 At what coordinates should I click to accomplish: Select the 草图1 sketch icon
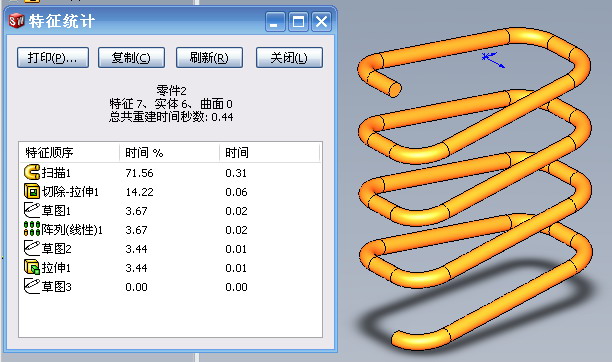coord(32,210)
